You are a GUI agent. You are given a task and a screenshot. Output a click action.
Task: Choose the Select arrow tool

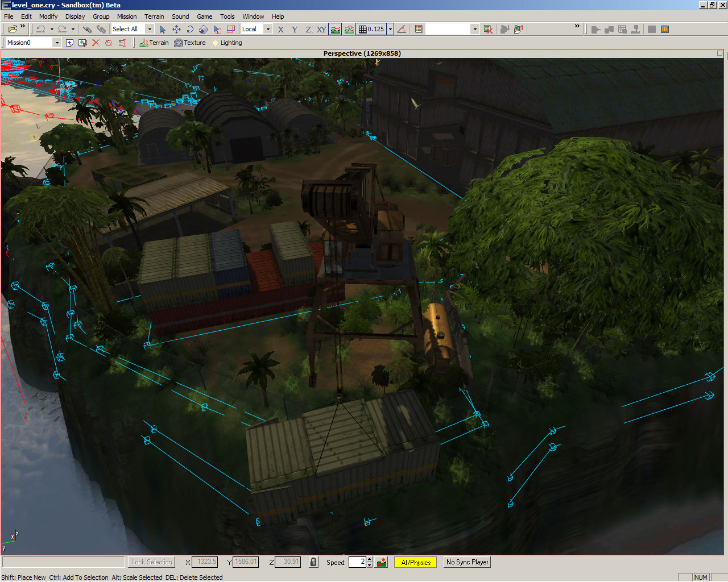tap(163, 29)
